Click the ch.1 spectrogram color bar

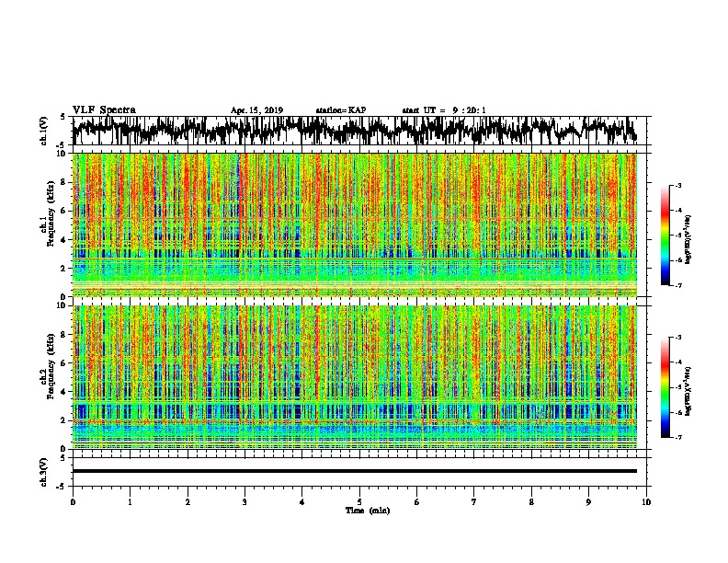[665, 236]
